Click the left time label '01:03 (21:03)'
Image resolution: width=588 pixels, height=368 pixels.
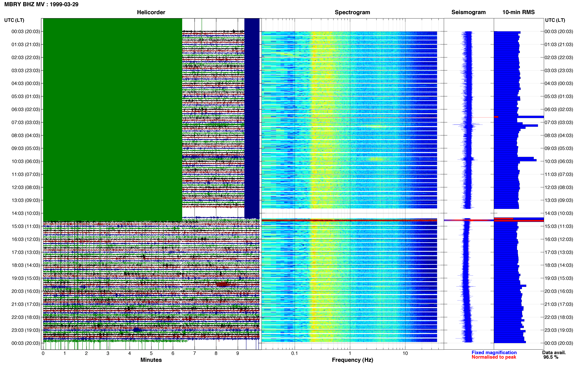pyautogui.click(x=26, y=45)
